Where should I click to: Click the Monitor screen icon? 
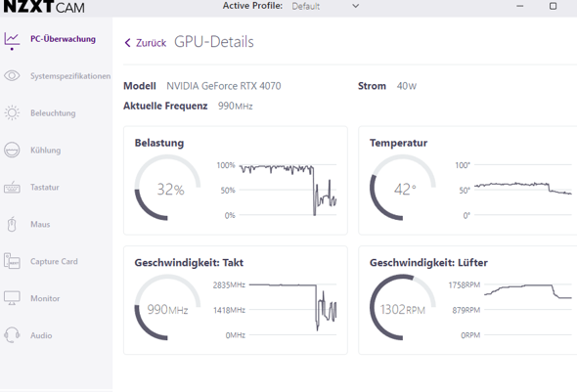12,298
